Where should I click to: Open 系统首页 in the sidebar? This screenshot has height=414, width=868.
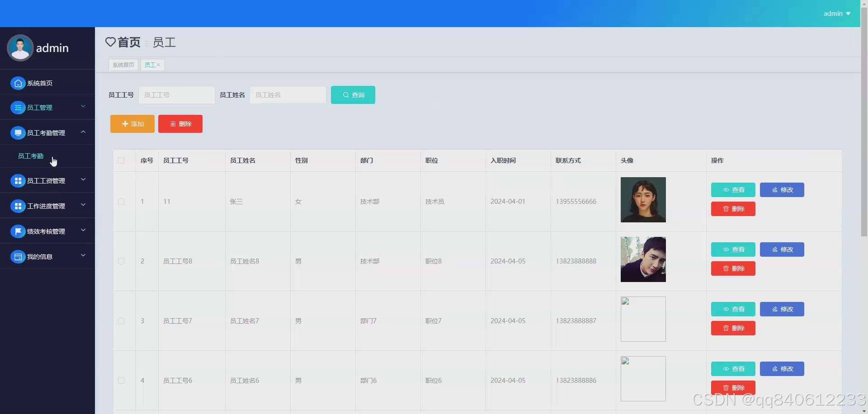pos(47,83)
